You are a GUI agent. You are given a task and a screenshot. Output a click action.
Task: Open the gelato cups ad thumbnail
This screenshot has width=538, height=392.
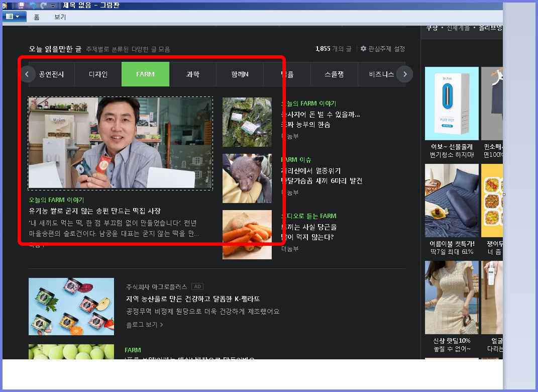[71, 307]
